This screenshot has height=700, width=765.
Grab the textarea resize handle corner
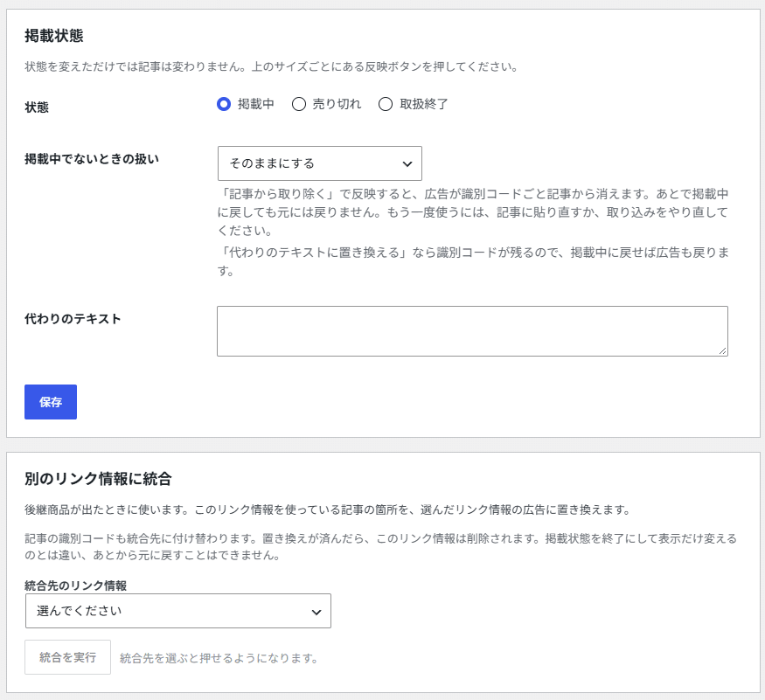coord(722,350)
